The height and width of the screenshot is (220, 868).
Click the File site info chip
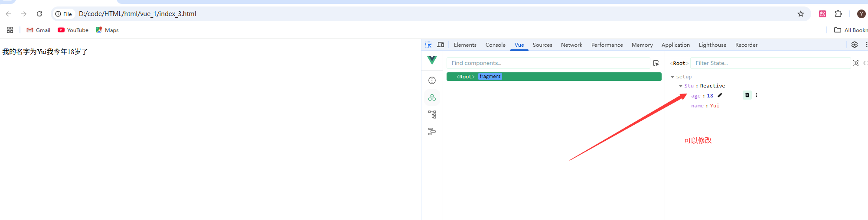point(64,14)
